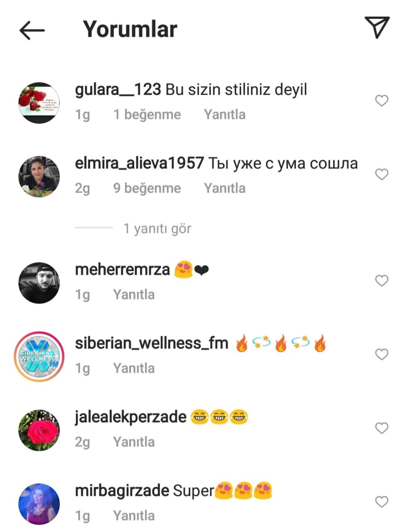View siberian_wellness_fm's story avatar
This screenshot has width=414, height=532.
tap(39, 356)
